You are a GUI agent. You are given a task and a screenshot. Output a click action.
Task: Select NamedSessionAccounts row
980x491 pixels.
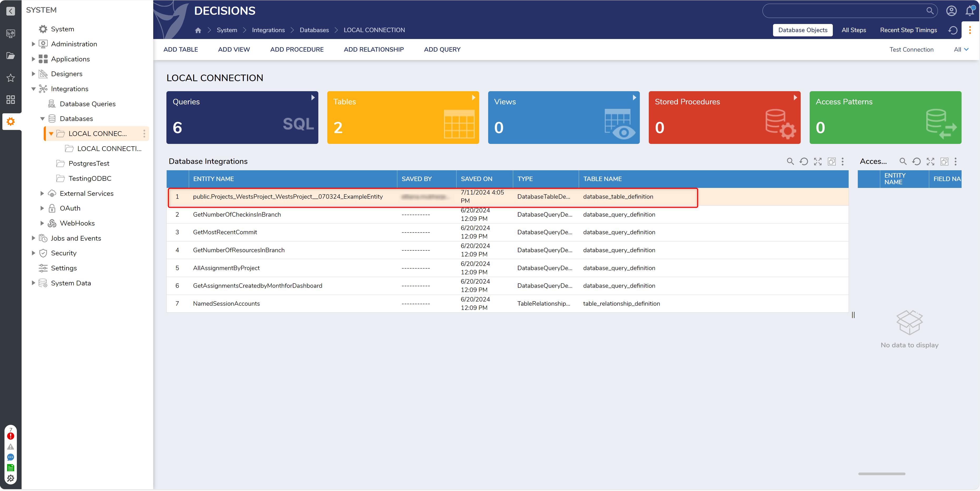coord(507,304)
